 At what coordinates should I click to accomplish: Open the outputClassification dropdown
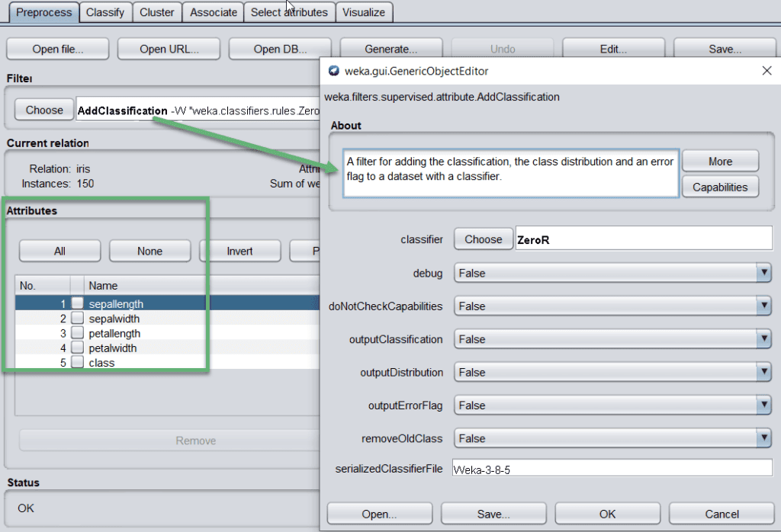click(x=763, y=339)
